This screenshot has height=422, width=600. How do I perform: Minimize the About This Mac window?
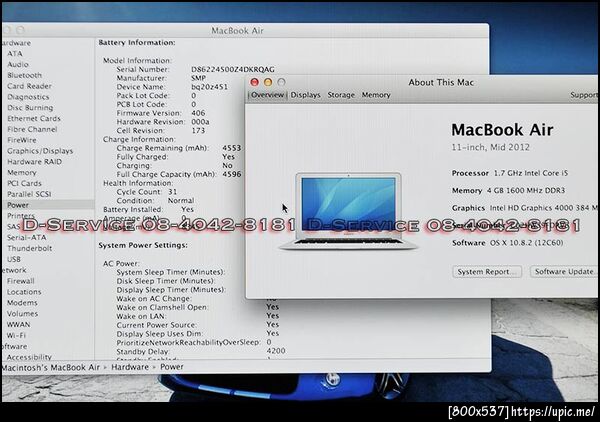268,82
